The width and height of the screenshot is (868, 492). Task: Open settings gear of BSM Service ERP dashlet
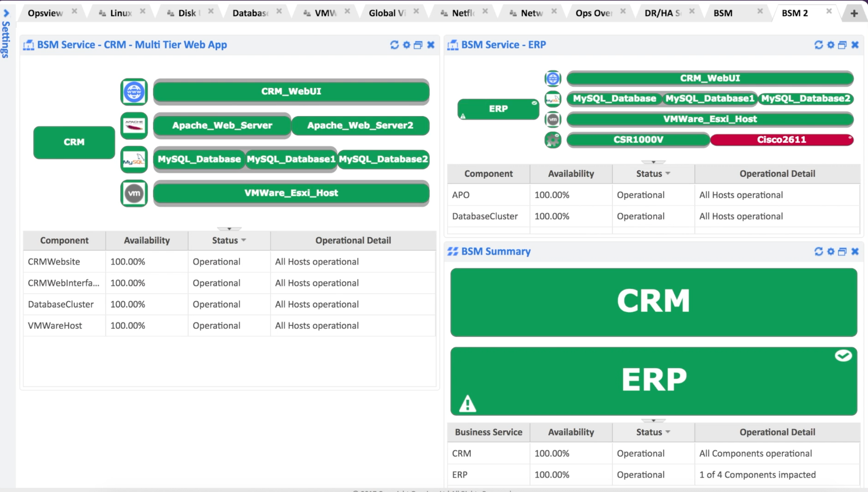[831, 44]
